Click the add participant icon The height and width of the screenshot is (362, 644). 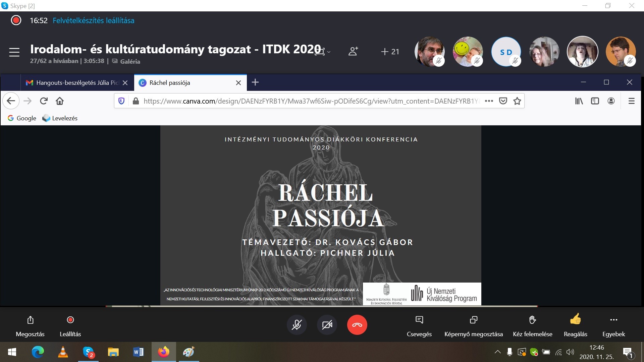pos(353,51)
